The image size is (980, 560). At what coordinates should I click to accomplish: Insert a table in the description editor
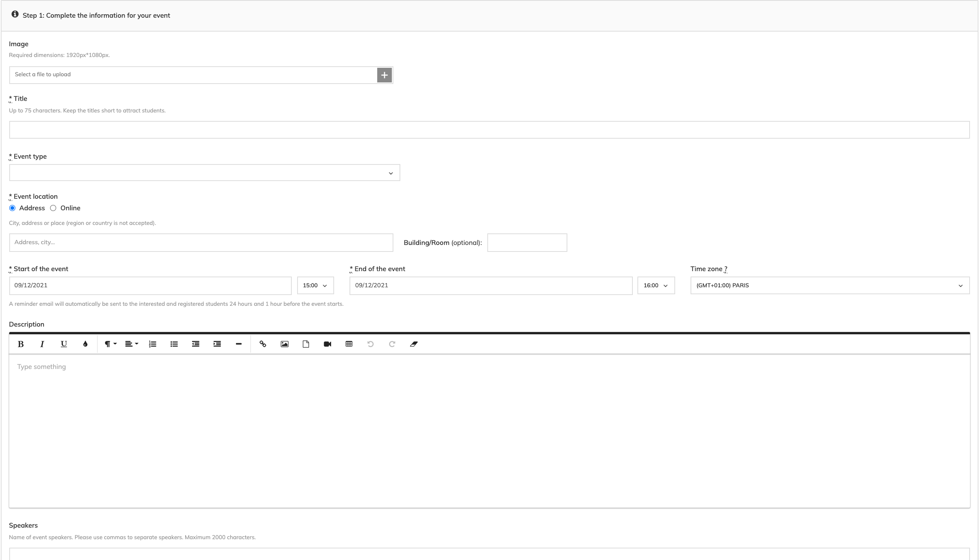pos(349,344)
